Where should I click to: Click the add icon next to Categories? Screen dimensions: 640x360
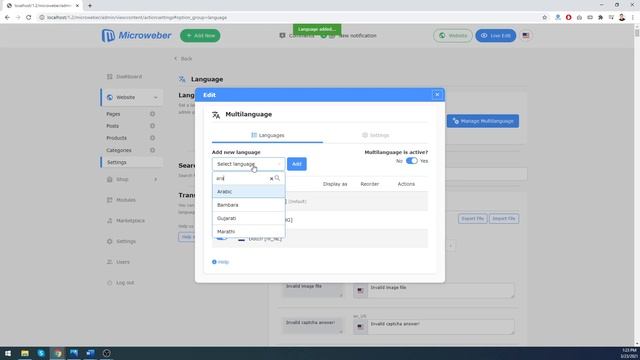[152, 150]
